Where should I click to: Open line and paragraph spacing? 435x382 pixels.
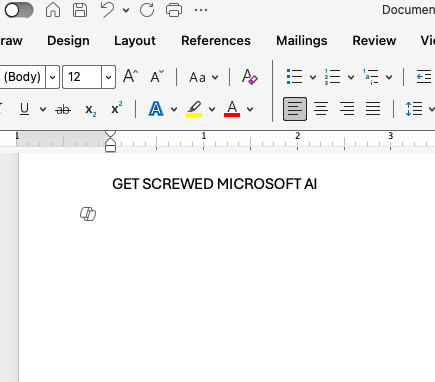pyautogui.click(x=414, y=109)
